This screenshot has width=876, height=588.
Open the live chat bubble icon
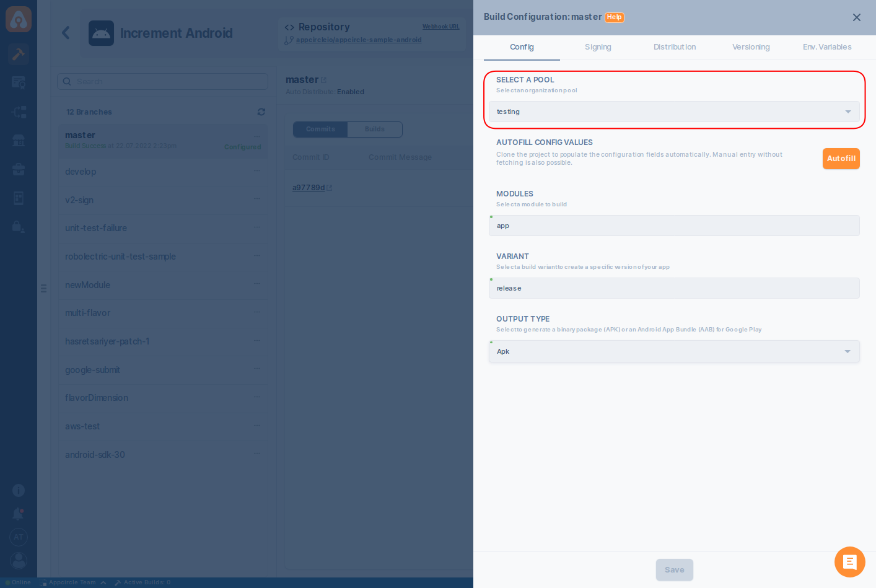pyautogui.click(x=850, y=562)
